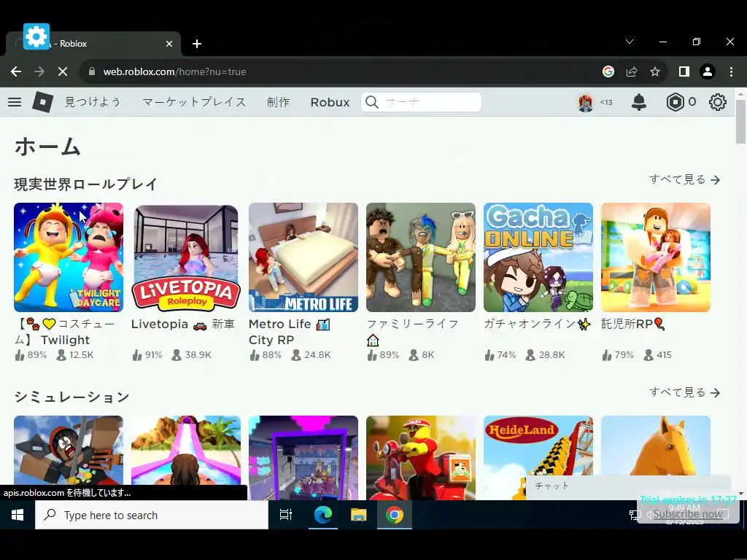Open the 託児所RP game title
The width and height of the screenshot is (747, 560).
(x=632, y=324)
